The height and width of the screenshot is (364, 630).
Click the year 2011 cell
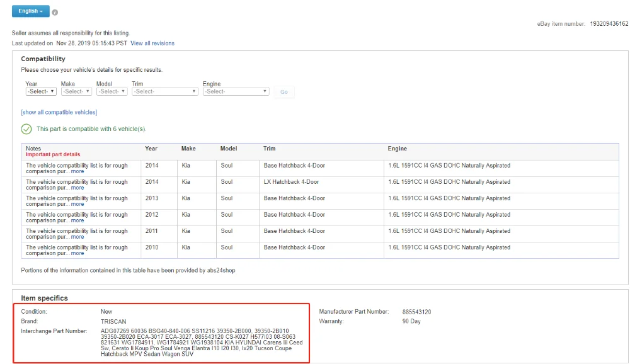152,231
